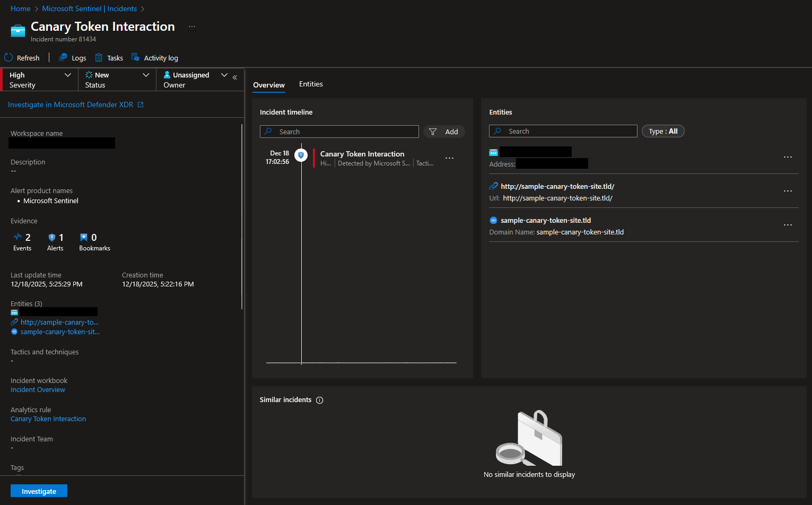The image size is (812, 505).
Task: Open Investigate in Microsoft Defender XDR link
Action: pos(71,105)
